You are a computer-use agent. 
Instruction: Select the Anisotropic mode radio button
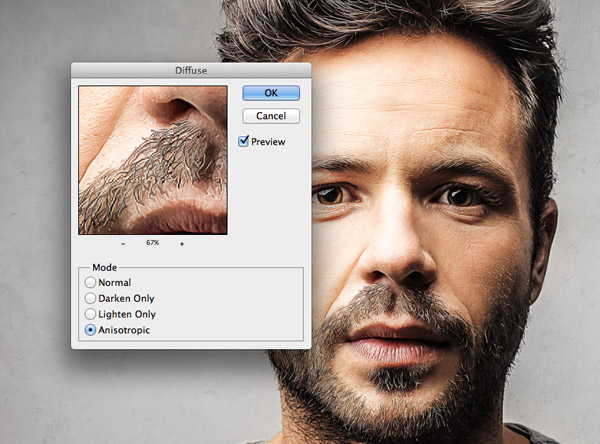(x=90, y=330)
